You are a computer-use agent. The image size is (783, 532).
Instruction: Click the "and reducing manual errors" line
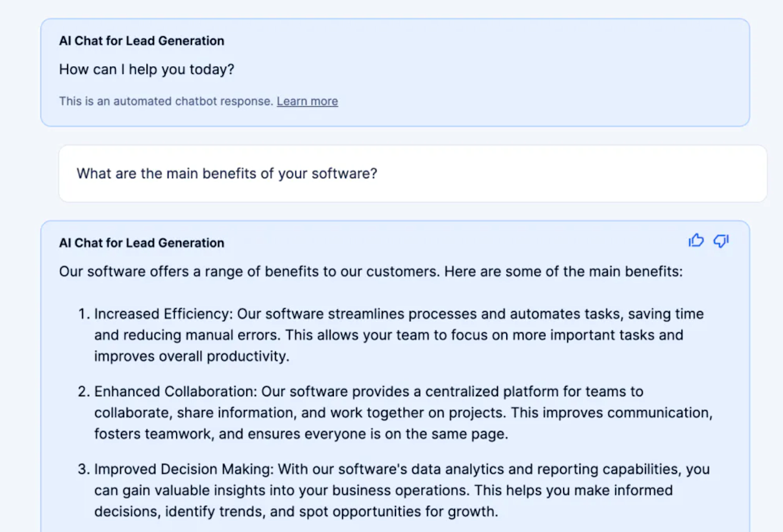[x=388, y=335]
